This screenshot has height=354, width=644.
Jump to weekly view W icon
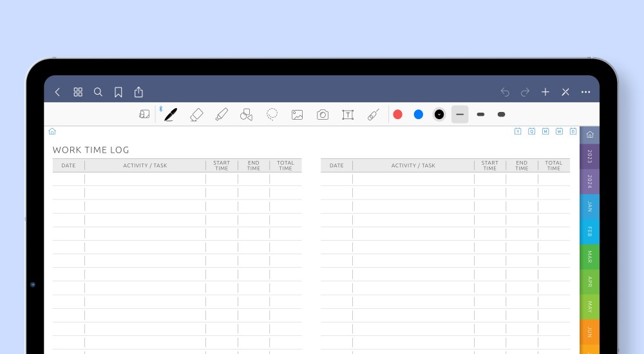pyautogui.click(x=560, y=131)
